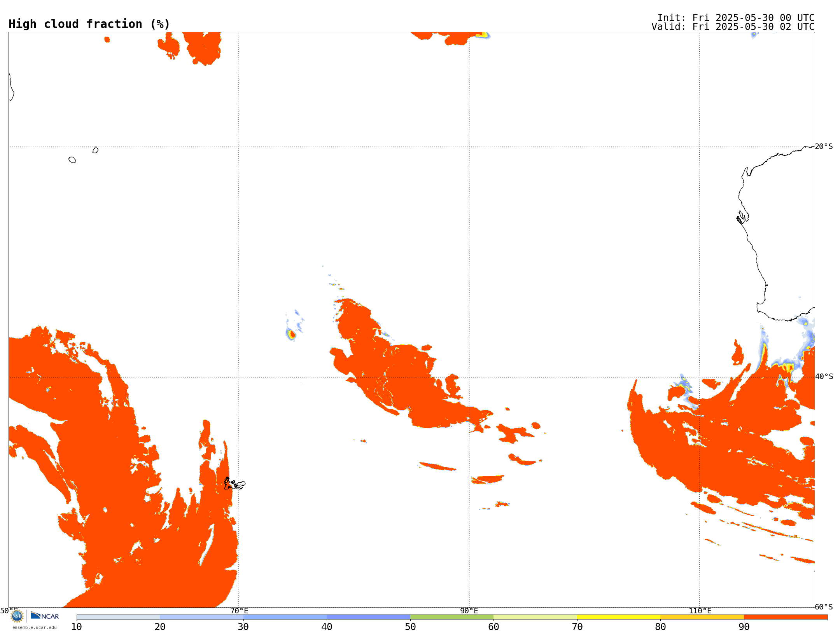The width and height of the screenshot is (840, 632).
Task: Click colorbar tick label 40
Action: click(x=327, y=627)
